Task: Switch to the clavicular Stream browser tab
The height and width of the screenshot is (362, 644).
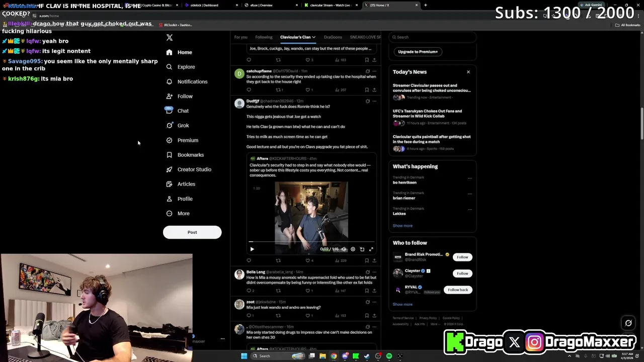Action: [x=331, y=5]
